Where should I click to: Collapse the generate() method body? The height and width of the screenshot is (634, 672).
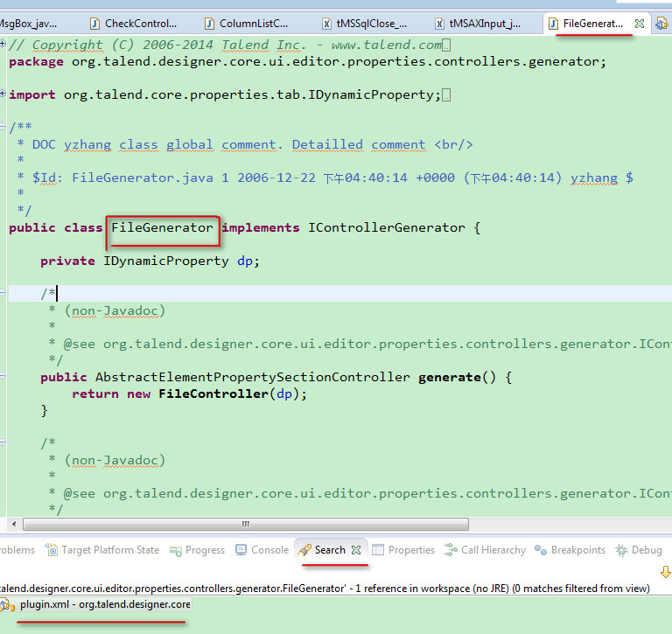[3, 376]
